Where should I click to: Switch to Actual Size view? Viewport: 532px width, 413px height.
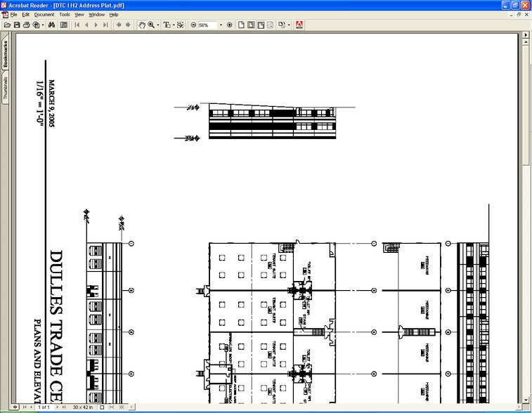(241, 25)
